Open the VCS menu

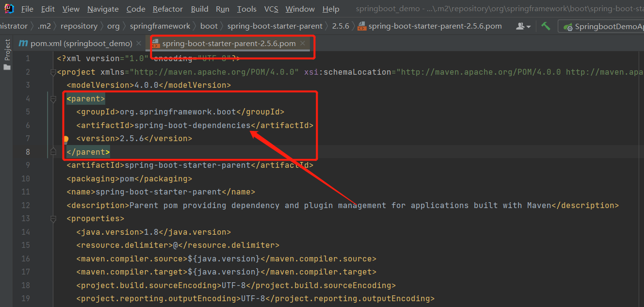click(x=271, y=9)
